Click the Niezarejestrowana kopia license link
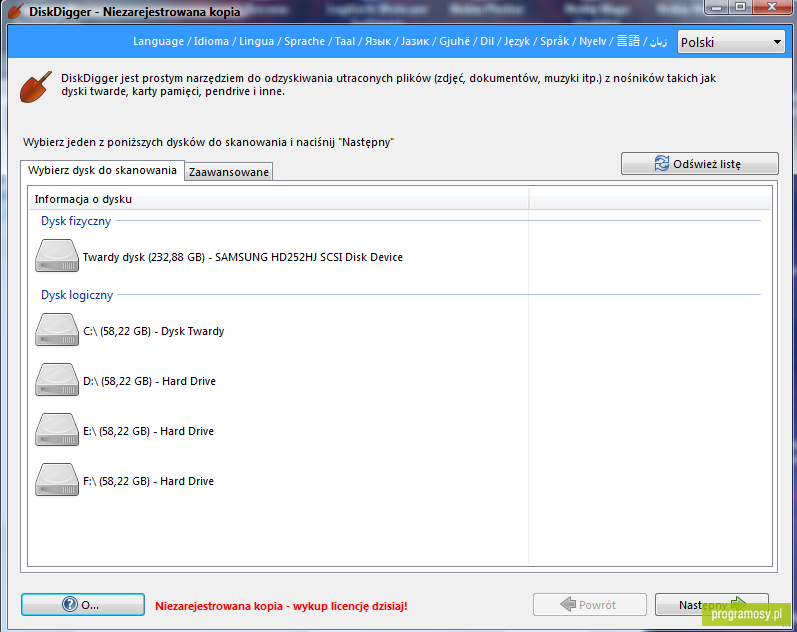The image size is (797, 632). point(281,606)
